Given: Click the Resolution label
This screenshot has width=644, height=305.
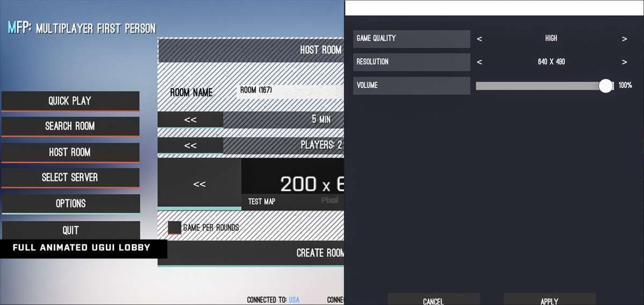Looking at the screenshot, I should (x=412, y=62).
